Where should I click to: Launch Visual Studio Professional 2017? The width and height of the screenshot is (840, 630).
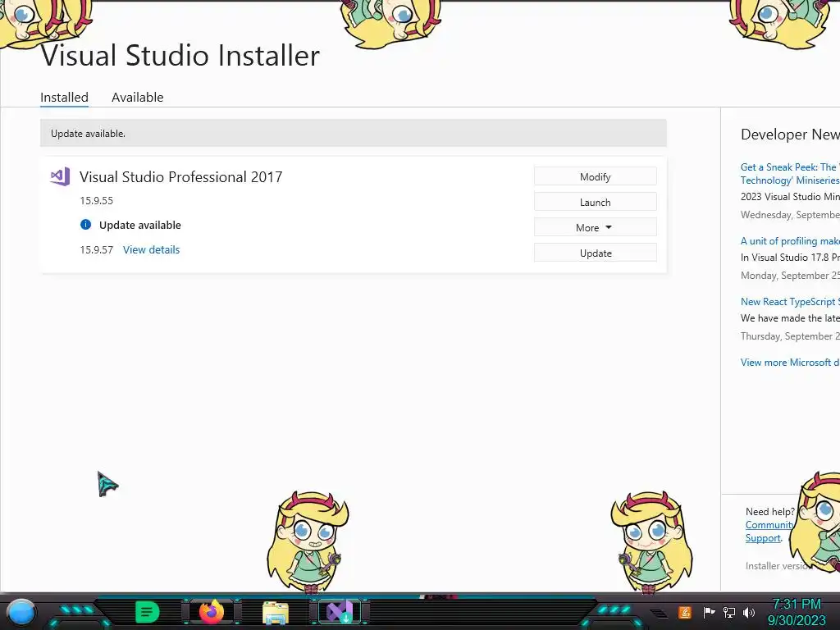(x=596, y=202)
